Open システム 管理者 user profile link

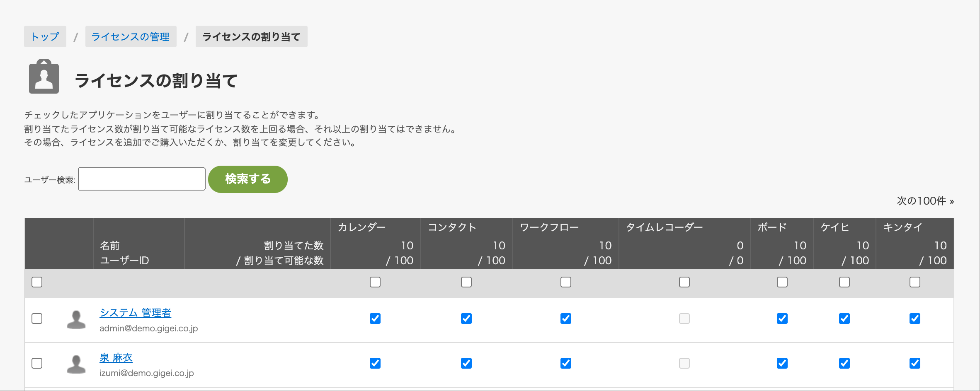tap(135, 313)
